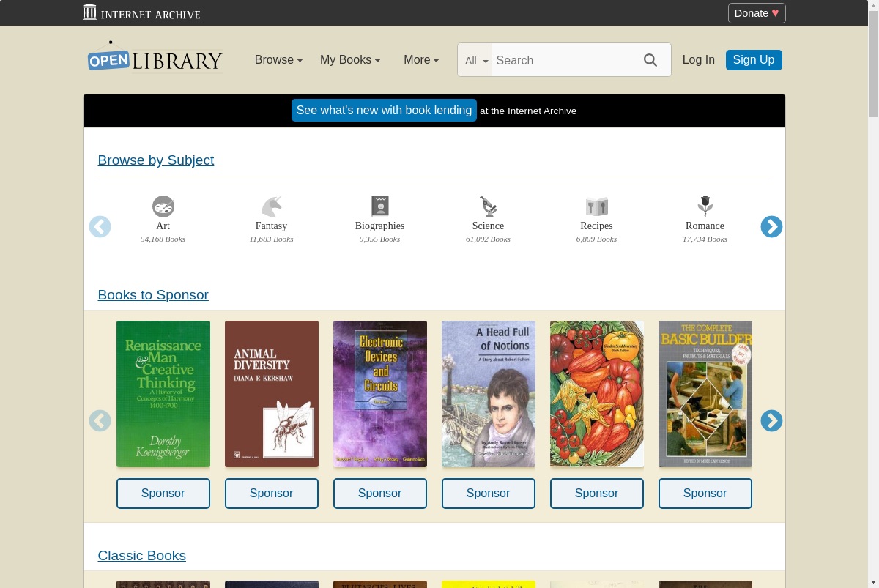
Task: Open the Biographies portrait icon
Action: [x=379, y=206]
